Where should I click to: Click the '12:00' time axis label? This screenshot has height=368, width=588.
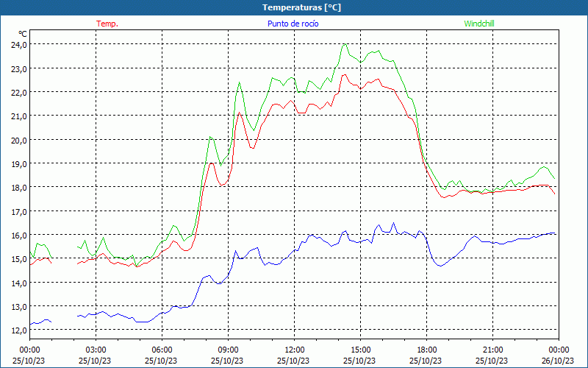tap(295, 350)
